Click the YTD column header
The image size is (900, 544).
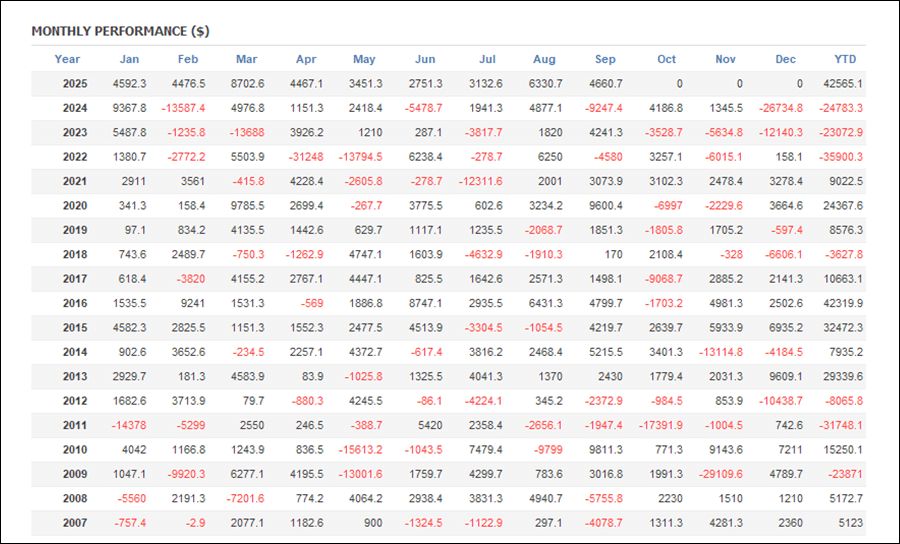pos(845,59)
